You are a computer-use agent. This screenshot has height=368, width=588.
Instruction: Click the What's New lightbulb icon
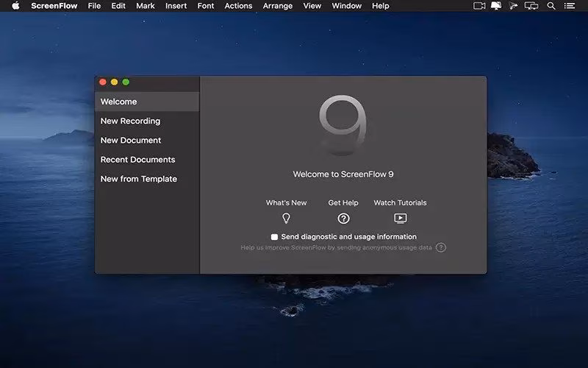pyautogui.click(x=286, y=218)
